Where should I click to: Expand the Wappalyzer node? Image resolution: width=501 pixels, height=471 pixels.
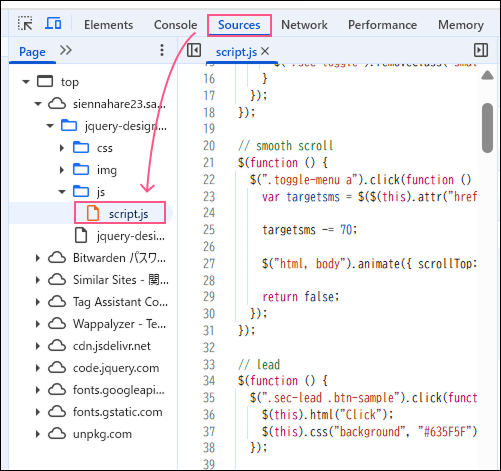[x=38, y=324]
